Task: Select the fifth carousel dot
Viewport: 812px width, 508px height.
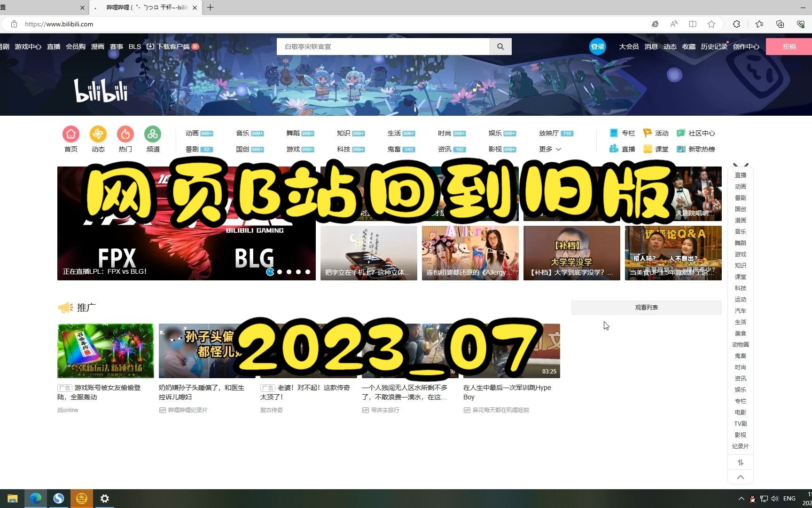Action: [x=308, y=272]
